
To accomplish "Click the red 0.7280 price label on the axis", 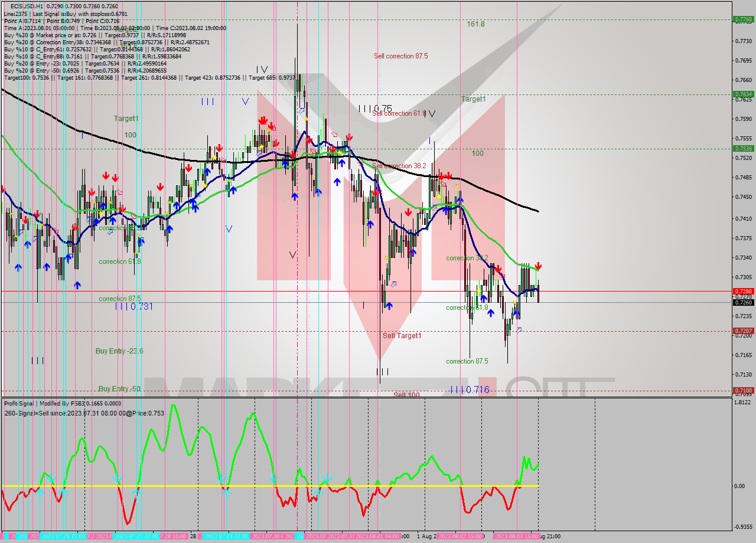I will 743,291.
